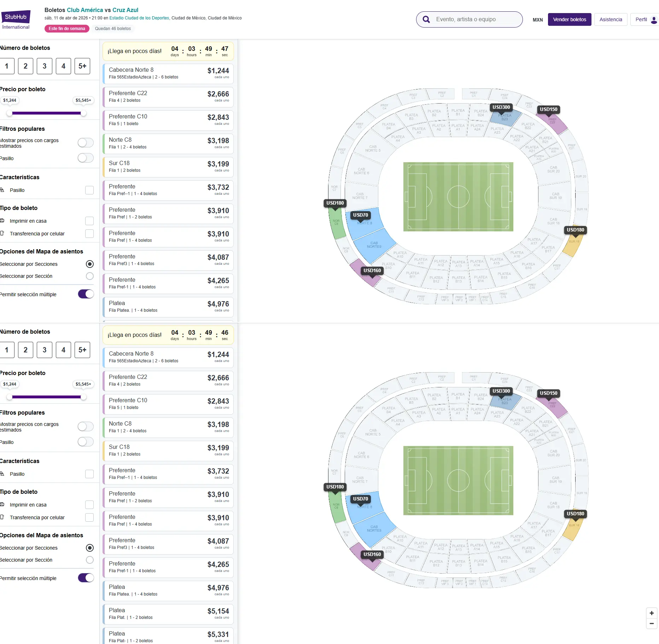Open the Cruz Azul team link
This screenshot has height=644, width=659.
(x=125, y=10)
